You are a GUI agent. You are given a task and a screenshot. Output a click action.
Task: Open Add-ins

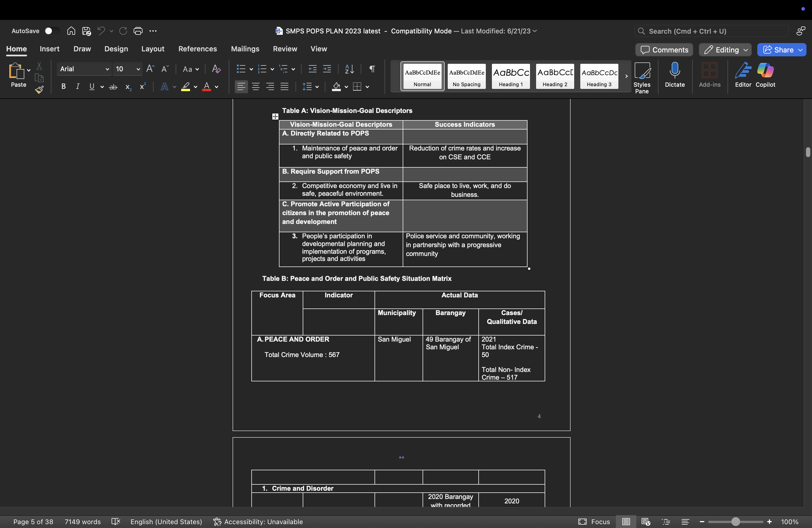click(709, 75)
